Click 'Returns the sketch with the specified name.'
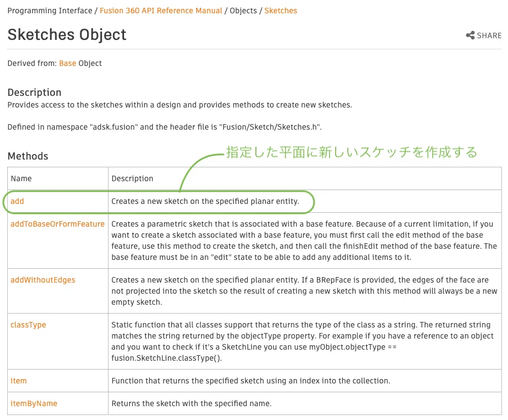 point(191,403)
